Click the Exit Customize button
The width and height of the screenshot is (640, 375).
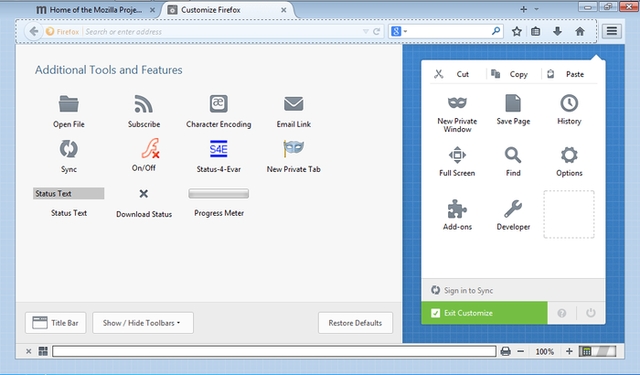pos(484,313)
